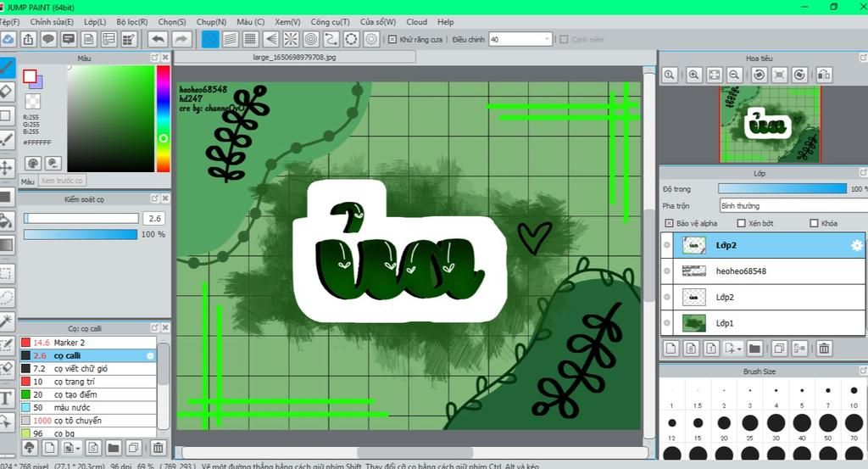Select màu nước brush

pyautogui.click(x=88, y=407)
